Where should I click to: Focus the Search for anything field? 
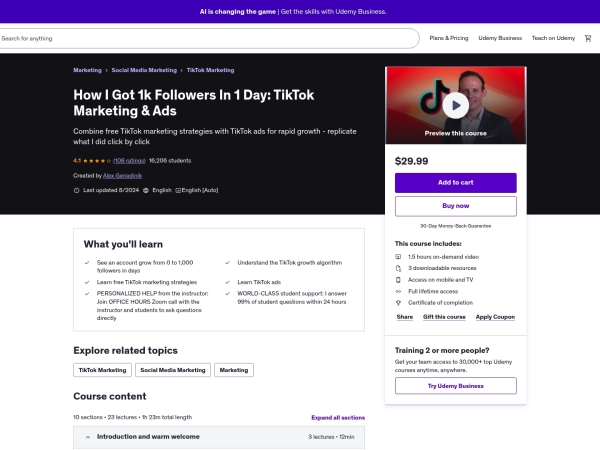209,38
